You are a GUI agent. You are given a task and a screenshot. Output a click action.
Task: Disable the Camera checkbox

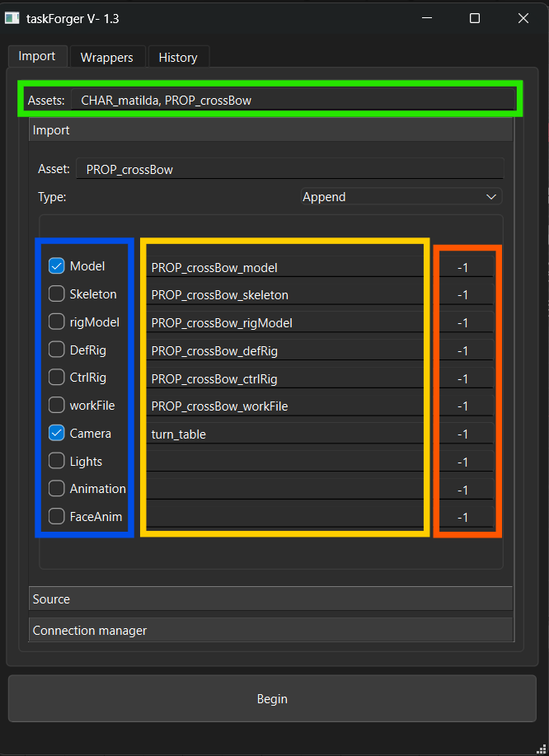click(56, 433)
